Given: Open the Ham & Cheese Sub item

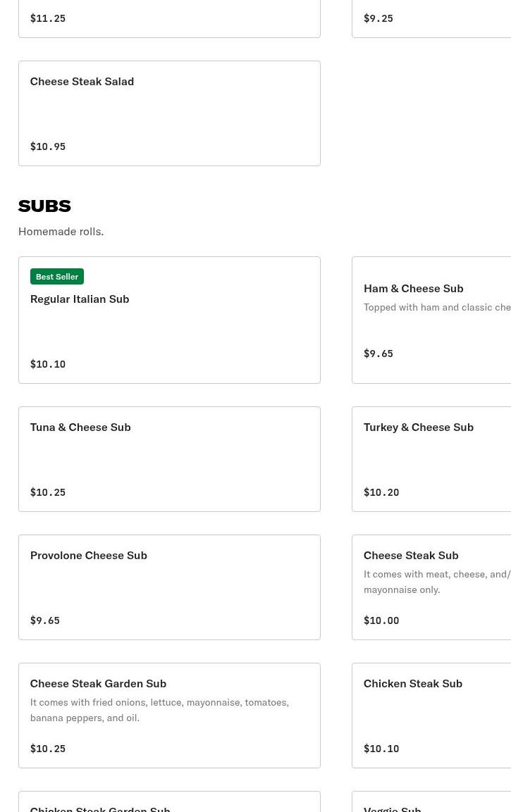Looking at the screenshot, I should (431, 320).
